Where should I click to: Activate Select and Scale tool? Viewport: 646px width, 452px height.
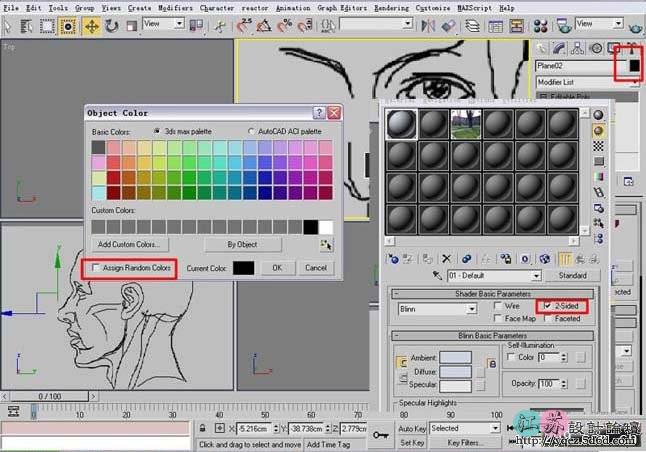pos(131,26)
